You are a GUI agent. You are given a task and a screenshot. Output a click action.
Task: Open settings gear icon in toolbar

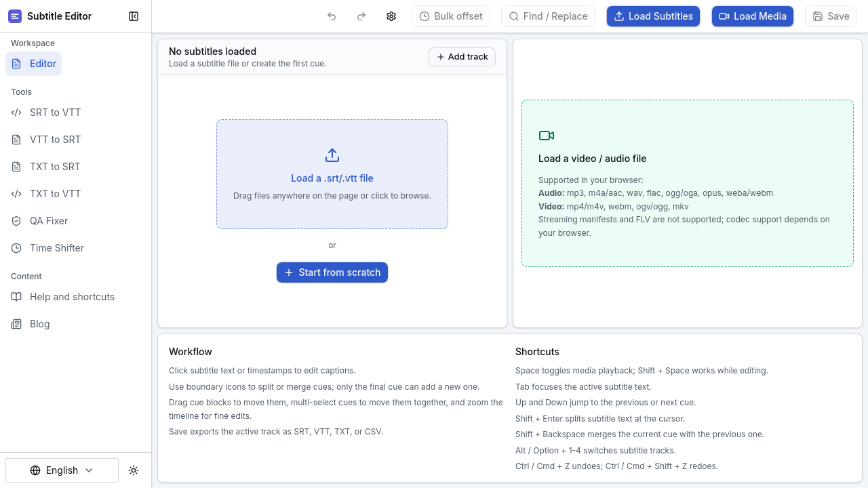coord(391,16)
